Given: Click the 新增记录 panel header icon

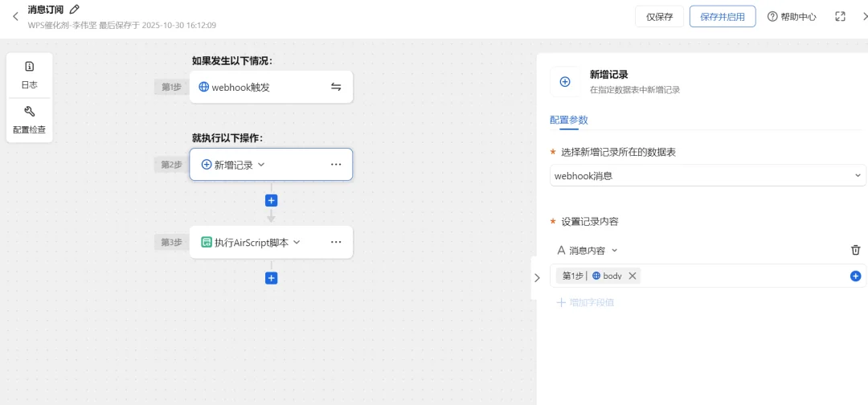Looking at the screenshot, I should click(565, 82).
